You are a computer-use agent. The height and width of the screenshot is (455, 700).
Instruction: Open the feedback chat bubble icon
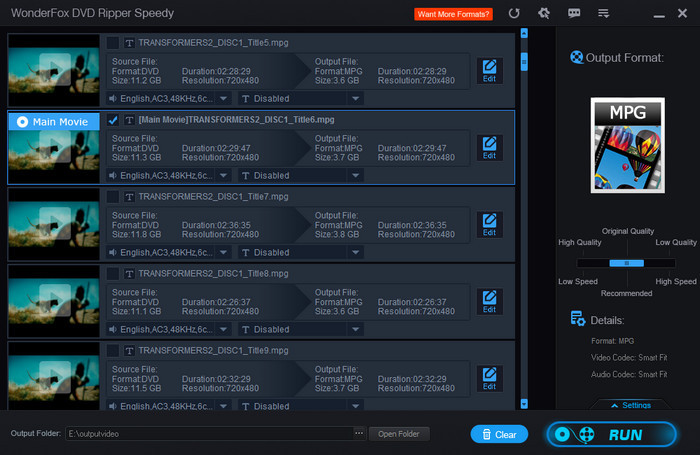(x=574, y=13)
